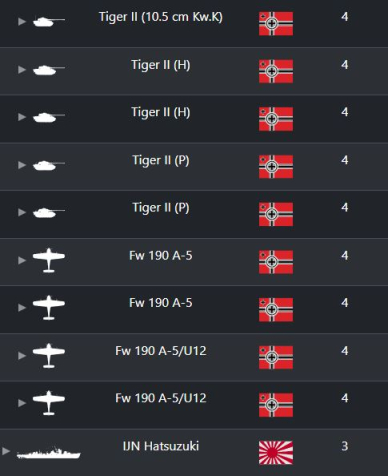Expand the second Fw 190 A-5 row arrow
The height and width of the screenshot is (476, 388).
click(22, 308)
